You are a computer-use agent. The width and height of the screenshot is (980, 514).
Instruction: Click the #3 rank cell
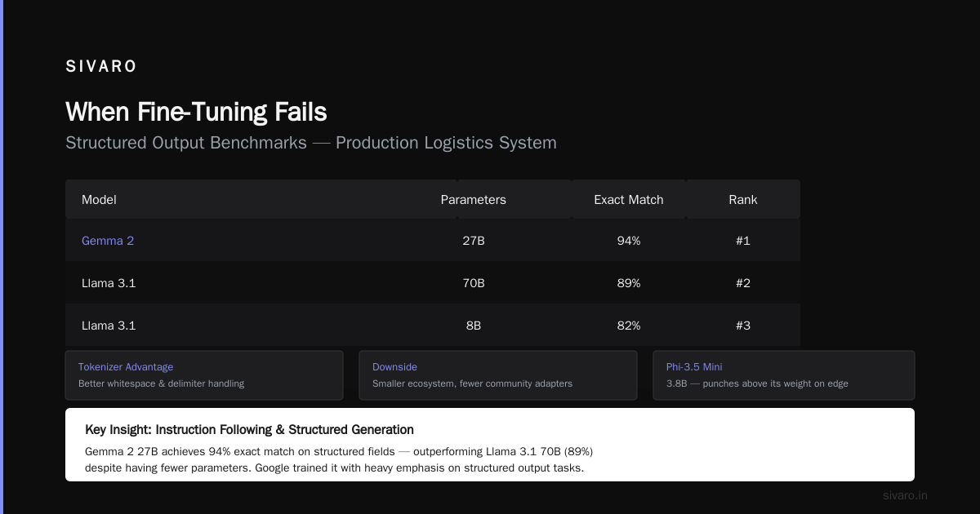[743, 326]
